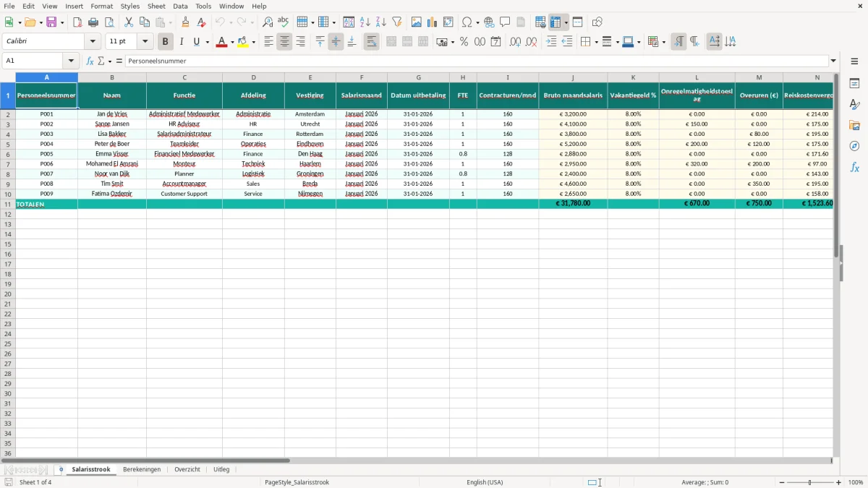Open Print Preview toggle icon
Screen dimensions: 868x488
pyautogui.click(x=109, y=22)
